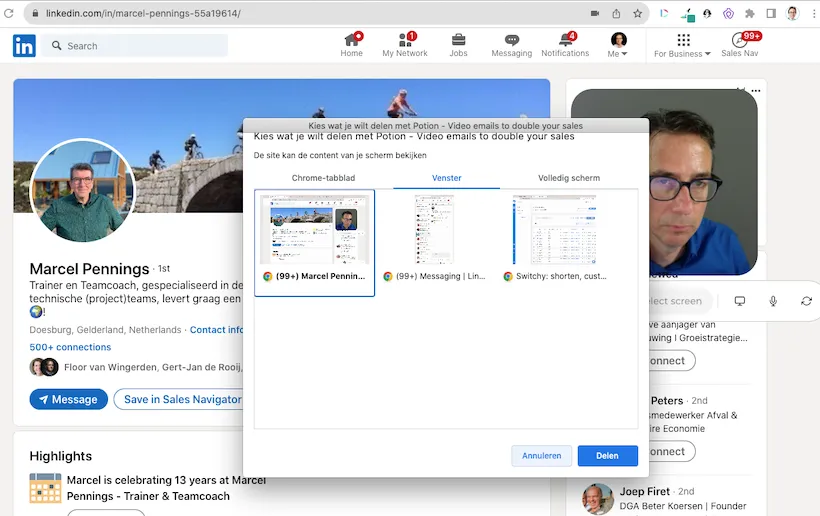Image resolution: width=820 pixels, height=516 pixels.
Task: Open My Network icon
Action: 405,45
